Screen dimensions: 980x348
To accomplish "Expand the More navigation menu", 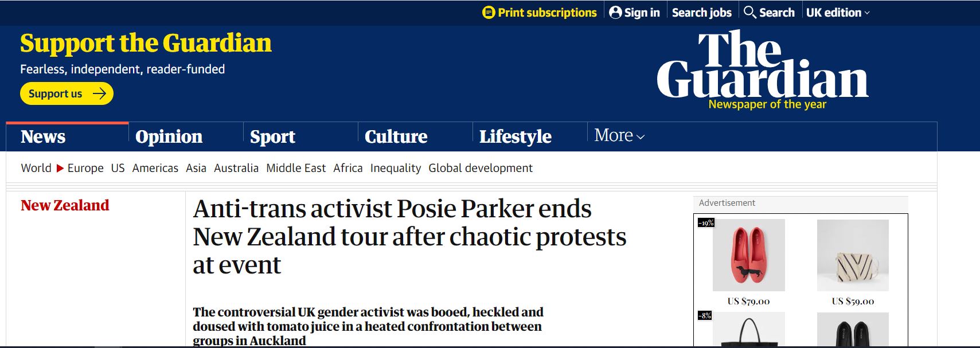I will point(619,135).
